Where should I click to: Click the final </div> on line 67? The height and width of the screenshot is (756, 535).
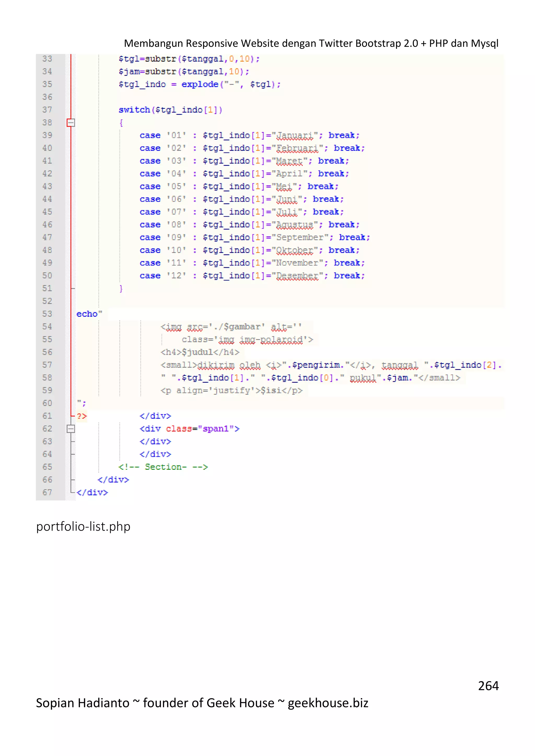point(92,493)
